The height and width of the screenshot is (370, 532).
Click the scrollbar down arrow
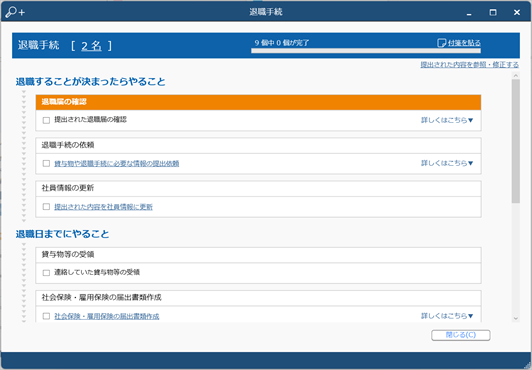click(516, 318)
